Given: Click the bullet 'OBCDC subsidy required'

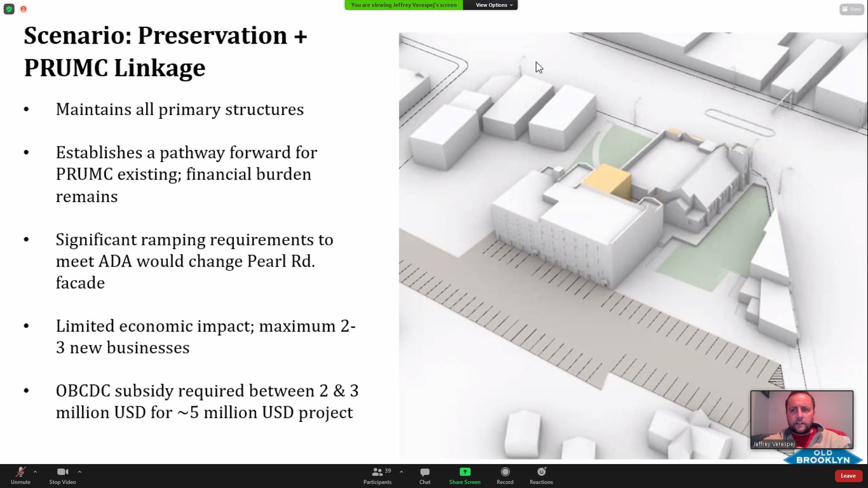Looking at the screenshot, I should pos(207,401).
